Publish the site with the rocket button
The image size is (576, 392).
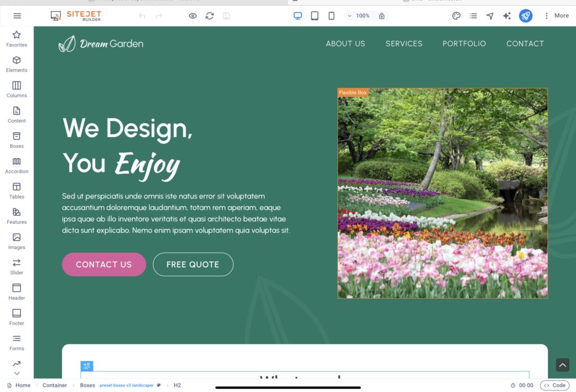[526, 16]
